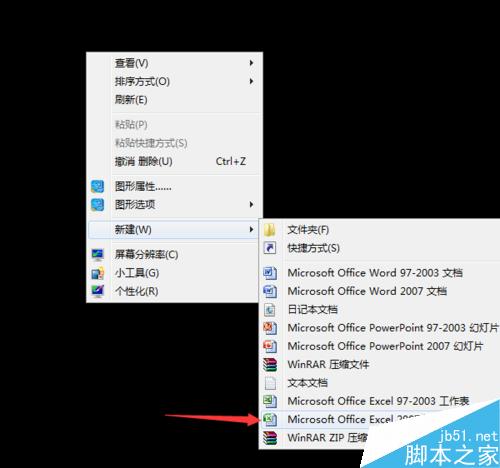Click the screen resolution (屏幕分辨率) monitor icon
Image resolution: width=500 pixels, height=468 pixels.
pos(98,255)
